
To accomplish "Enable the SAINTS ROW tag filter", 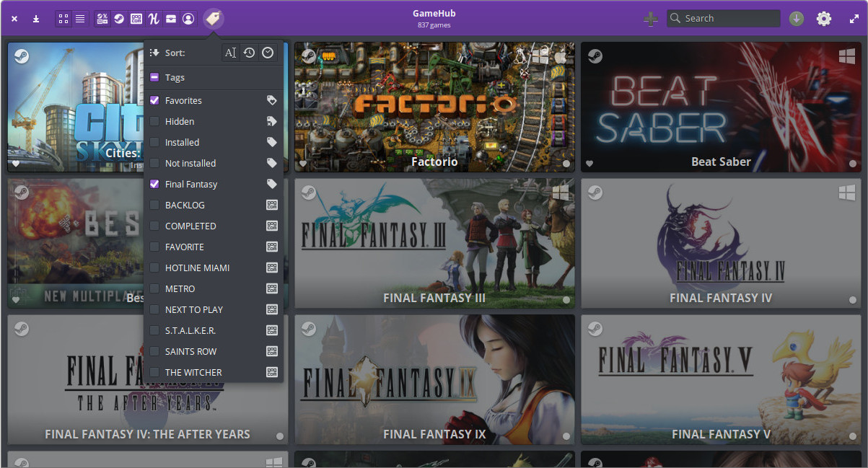I will click(x=154, y=351).
